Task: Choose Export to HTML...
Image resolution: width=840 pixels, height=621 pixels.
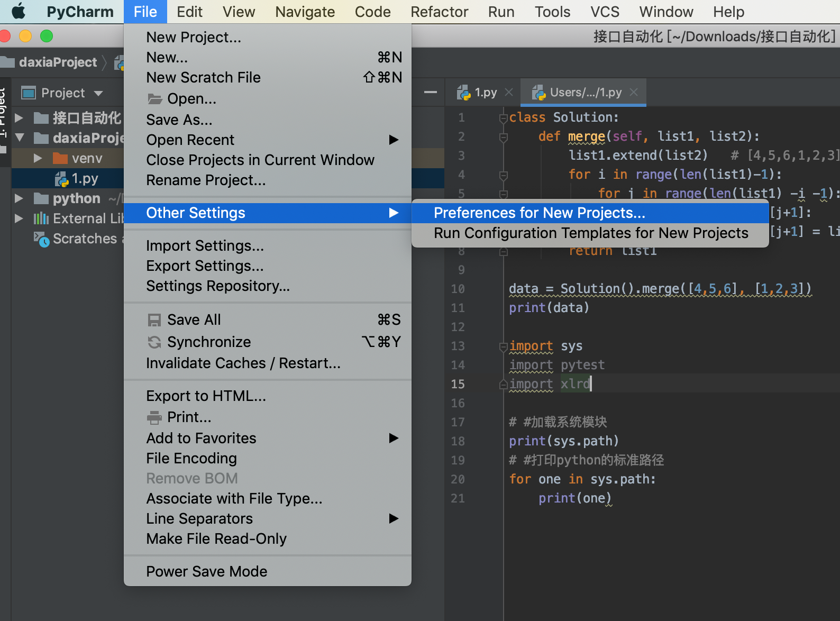Action: 268,396
